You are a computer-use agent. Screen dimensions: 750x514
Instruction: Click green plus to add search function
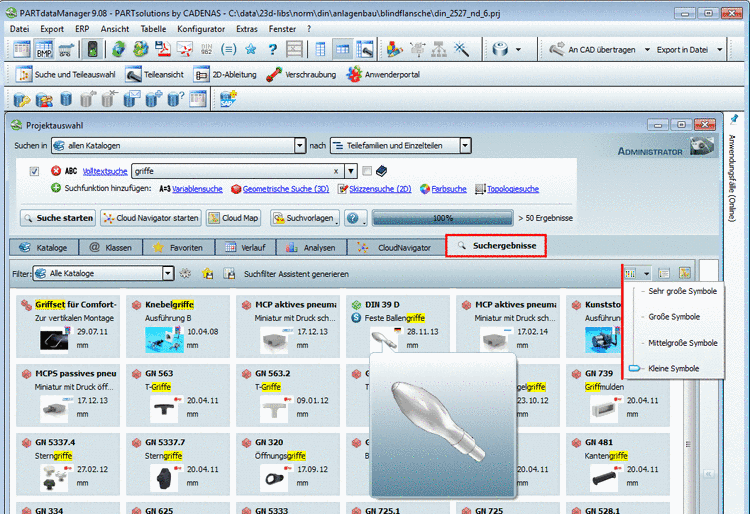(x=56, y=188)
